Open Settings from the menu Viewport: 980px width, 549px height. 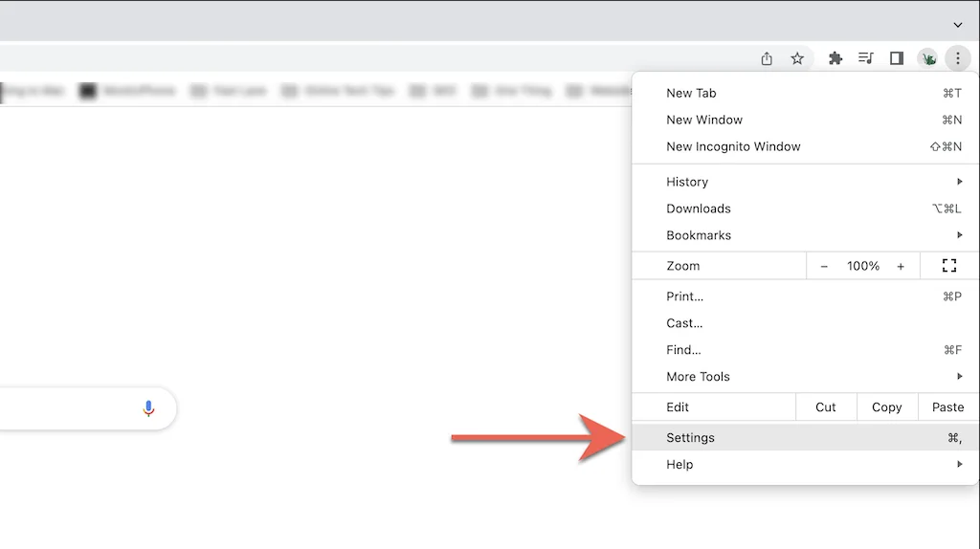(805, 438)
